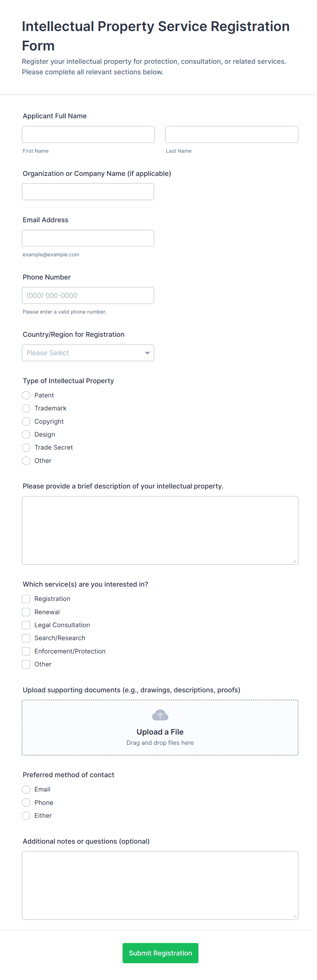Focus the Last Name text box

click(231, 134)
